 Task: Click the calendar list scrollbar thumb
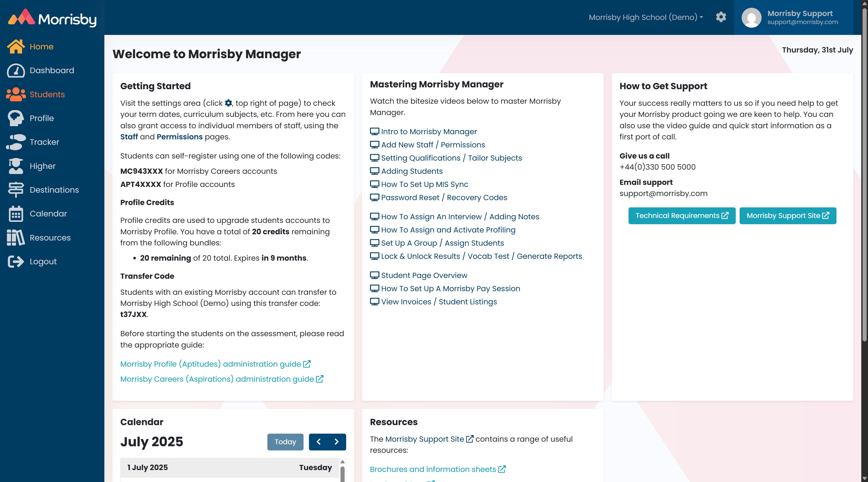pyautogui.click(x=342, y=474)
